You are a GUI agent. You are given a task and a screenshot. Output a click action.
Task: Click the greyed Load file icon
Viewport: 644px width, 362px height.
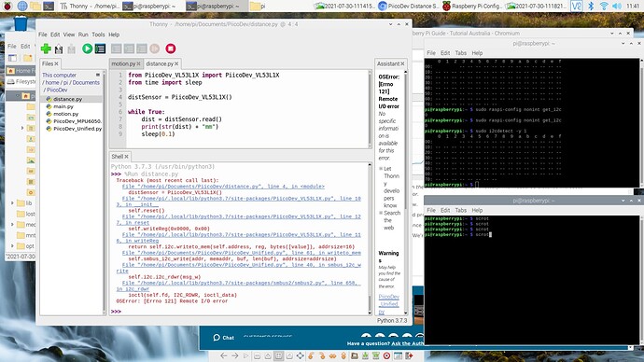pos(72,49)
